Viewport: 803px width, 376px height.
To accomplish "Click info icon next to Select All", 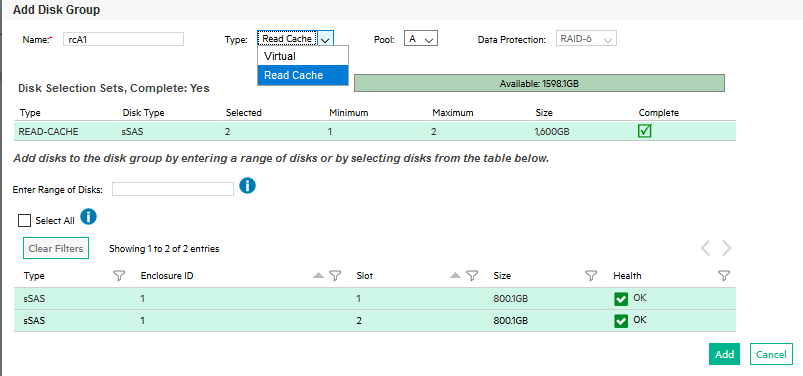I will (89, 217).
